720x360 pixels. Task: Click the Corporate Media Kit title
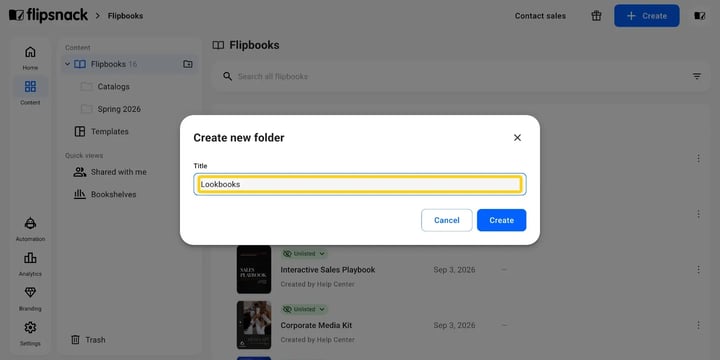pos(316,325)
